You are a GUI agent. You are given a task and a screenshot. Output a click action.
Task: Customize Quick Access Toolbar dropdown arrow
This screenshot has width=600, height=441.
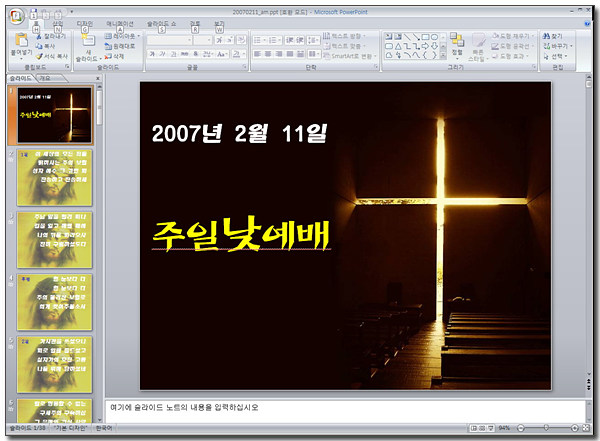(72, 12)
